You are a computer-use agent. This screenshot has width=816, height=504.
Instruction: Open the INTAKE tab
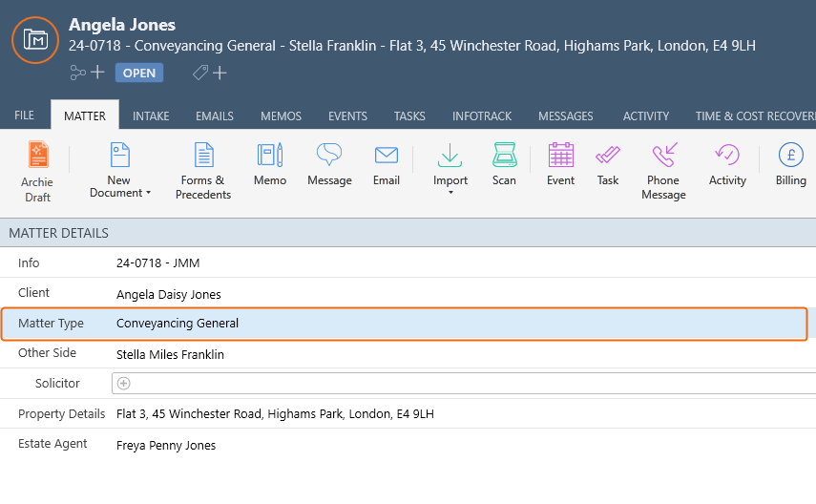[151, 115]
